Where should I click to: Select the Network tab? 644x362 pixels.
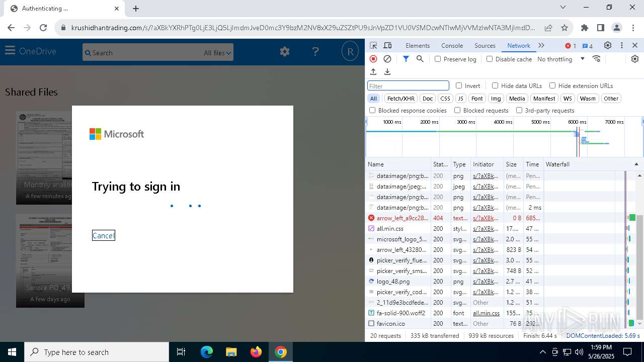pyautogui.click(x=519, y=45)
